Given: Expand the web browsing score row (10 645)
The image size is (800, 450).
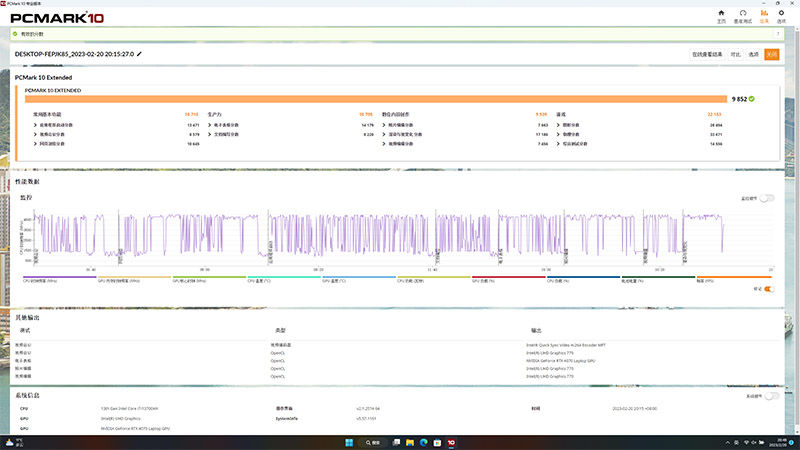Looking at the screenshot, I should (x=116, y=144).
